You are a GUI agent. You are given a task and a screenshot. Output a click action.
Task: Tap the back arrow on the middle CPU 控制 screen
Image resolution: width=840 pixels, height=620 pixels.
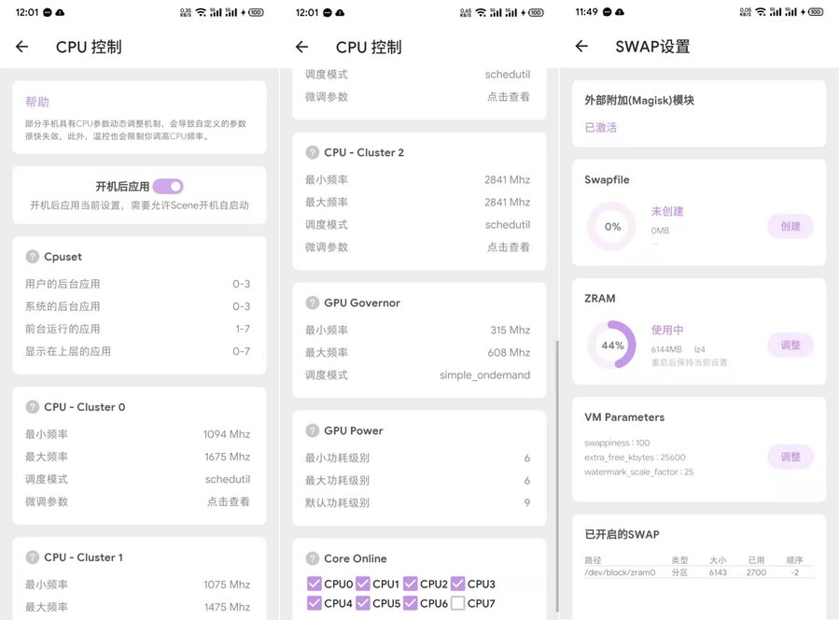coord(301,46)
